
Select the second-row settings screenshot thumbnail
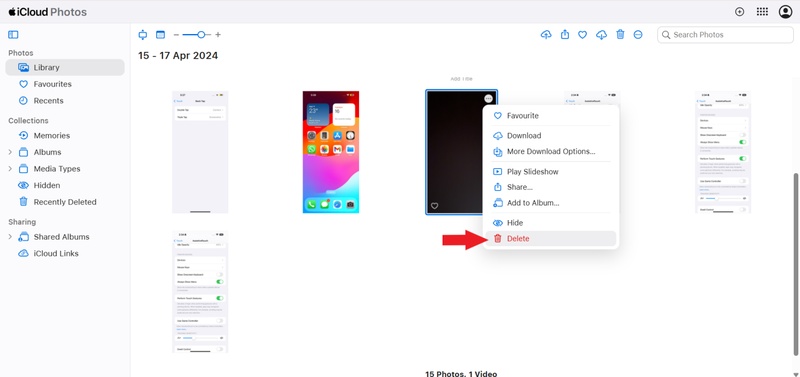pos(200,292)
